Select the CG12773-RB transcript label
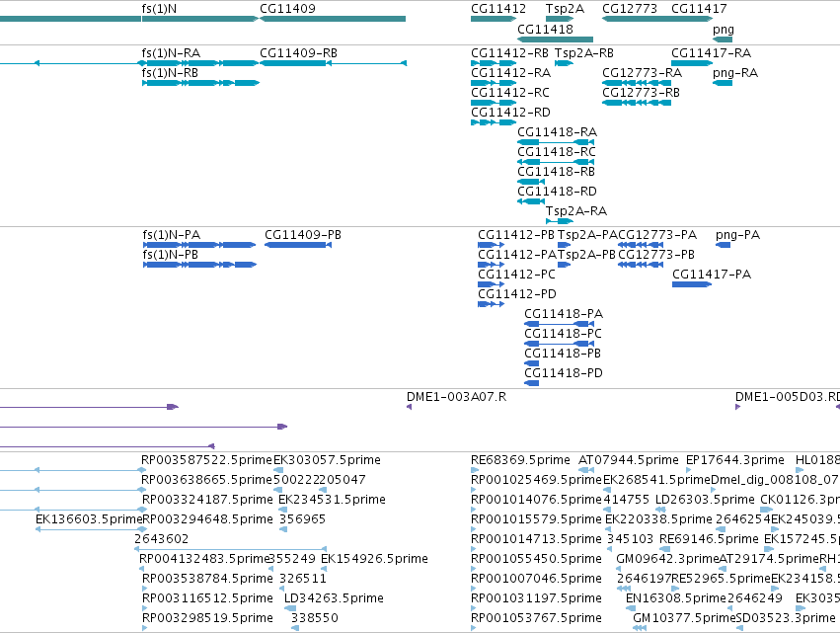The image size is (840, 633). coord(641,93)
